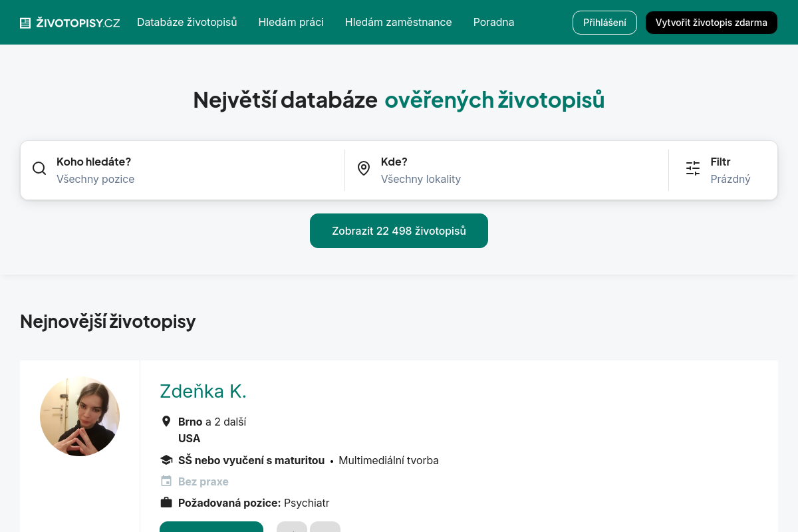Click the briefcase icon by Požadovaná pozice
798x532 pixels.
click(x=166, y=502)
